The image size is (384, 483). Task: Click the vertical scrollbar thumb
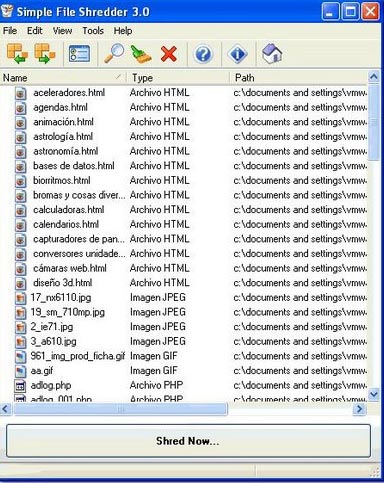374,122
